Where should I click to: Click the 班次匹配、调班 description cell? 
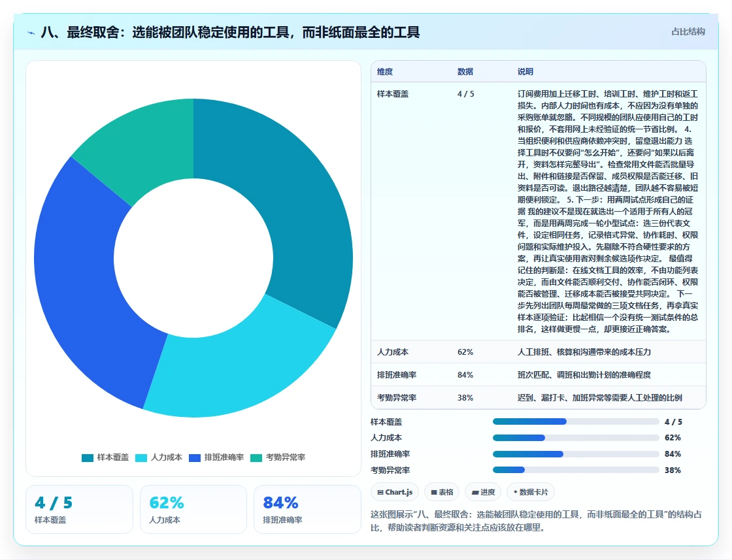point(584,374)
